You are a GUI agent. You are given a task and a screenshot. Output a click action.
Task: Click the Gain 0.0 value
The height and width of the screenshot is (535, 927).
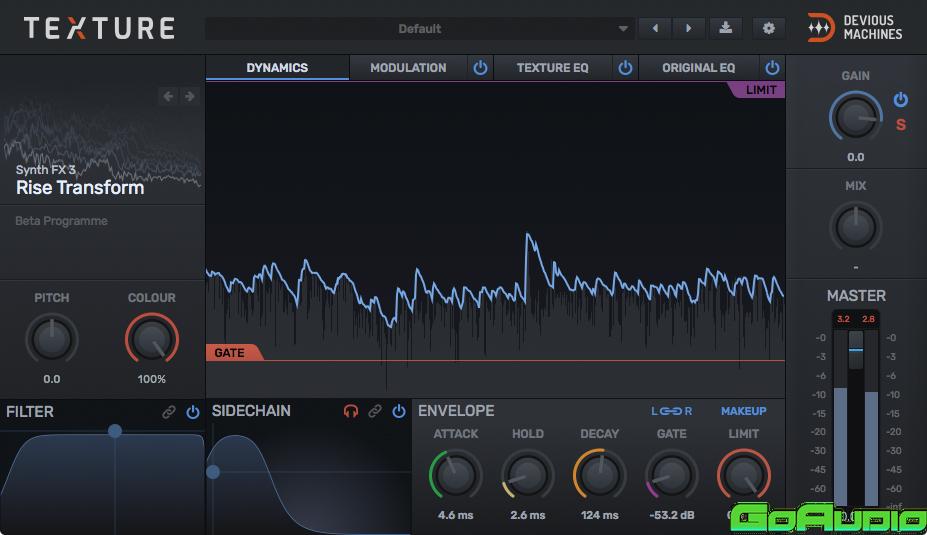(x=855, y=157)
